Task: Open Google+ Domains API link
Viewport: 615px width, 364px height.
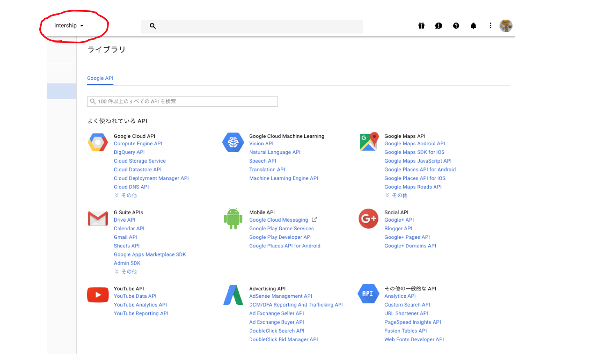Action: tap(410, 246)
